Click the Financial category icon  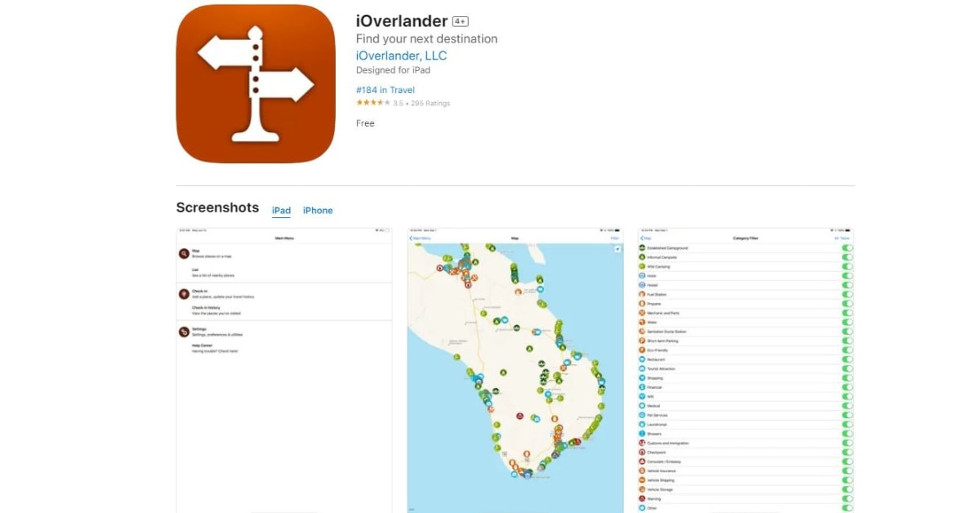[642, 387]
